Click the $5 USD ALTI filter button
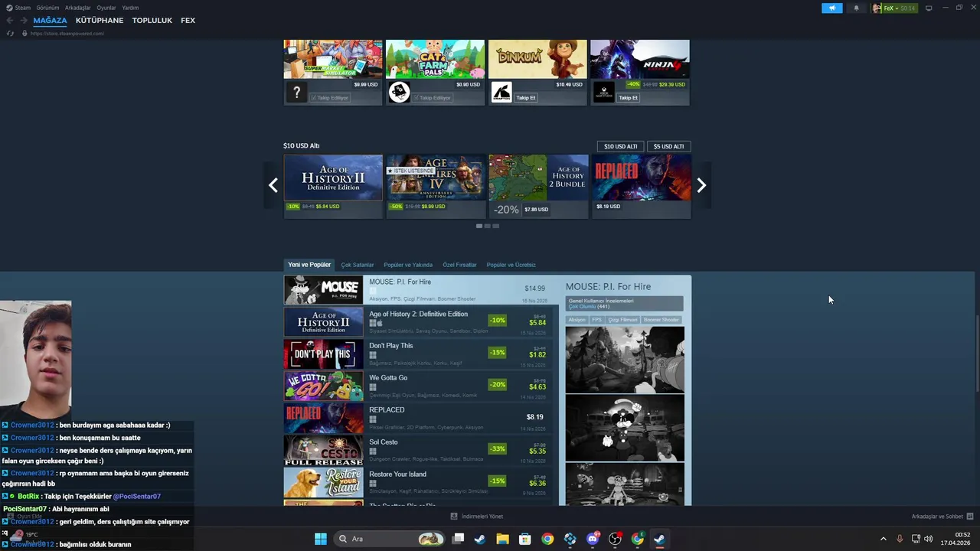 click(668, 146)
